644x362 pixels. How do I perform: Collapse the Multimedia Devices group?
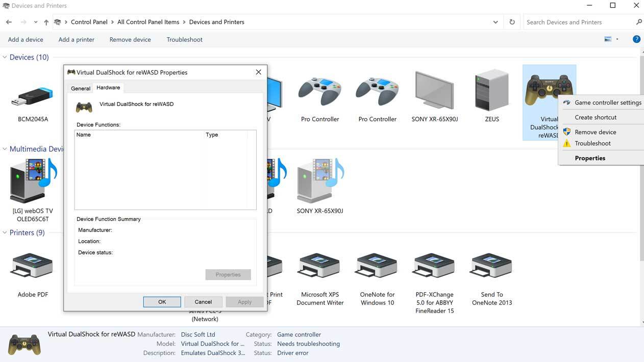(5, 149)
